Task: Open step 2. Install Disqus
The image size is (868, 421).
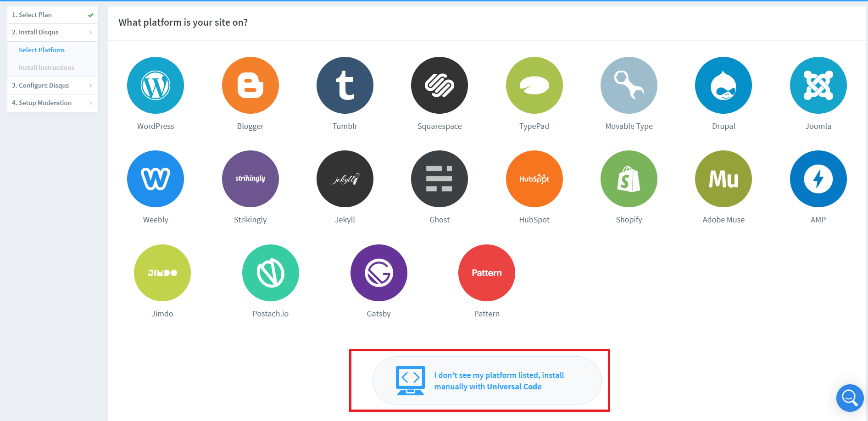Action: coord(53,32)
